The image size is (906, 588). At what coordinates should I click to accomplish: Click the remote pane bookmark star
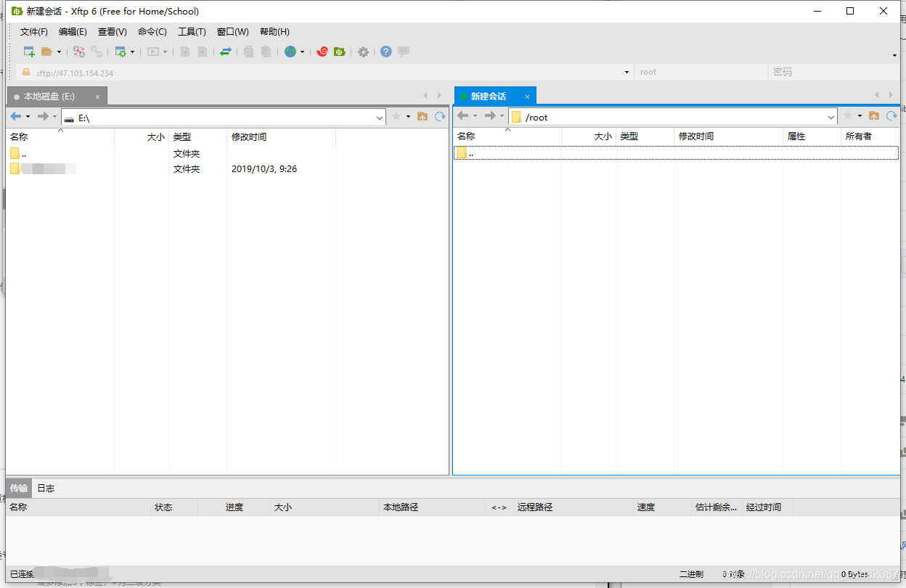(848, 116)
